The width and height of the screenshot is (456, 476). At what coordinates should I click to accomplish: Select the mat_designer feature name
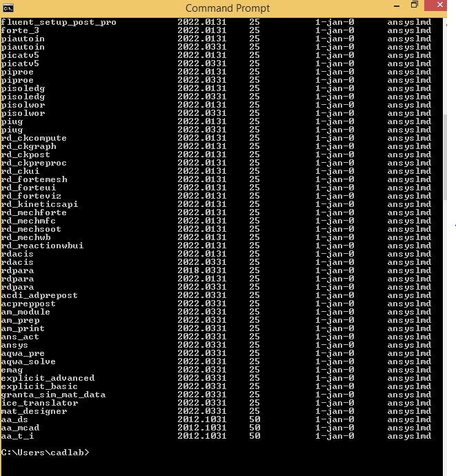34,411
